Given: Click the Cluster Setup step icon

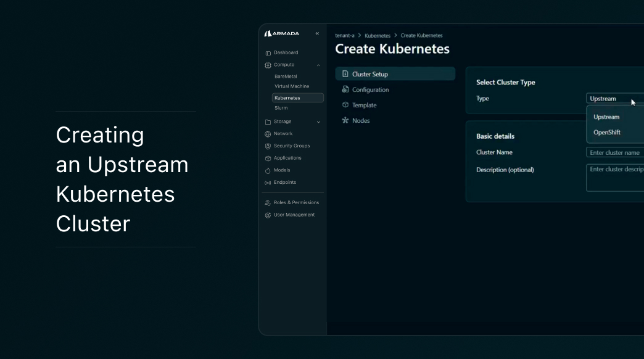Looking at the screenshot, I should point(345,74).
